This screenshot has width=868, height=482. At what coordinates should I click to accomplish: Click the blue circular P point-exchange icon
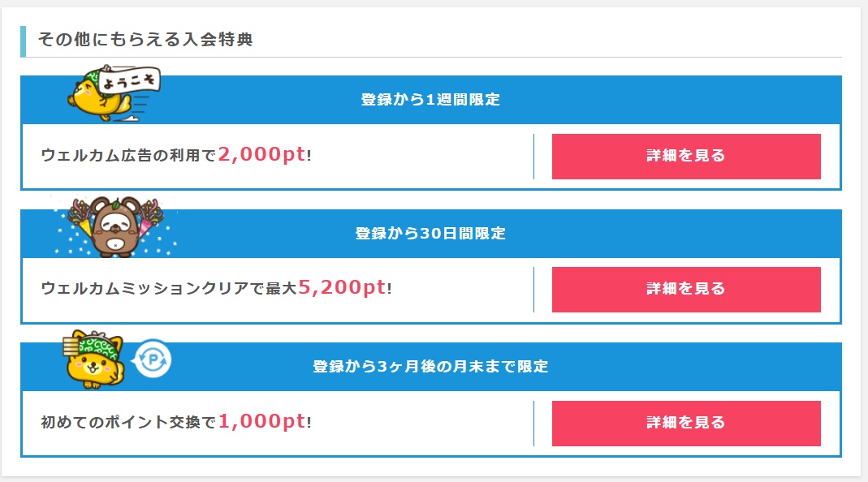pyautogui.click(x=151, y=359)
